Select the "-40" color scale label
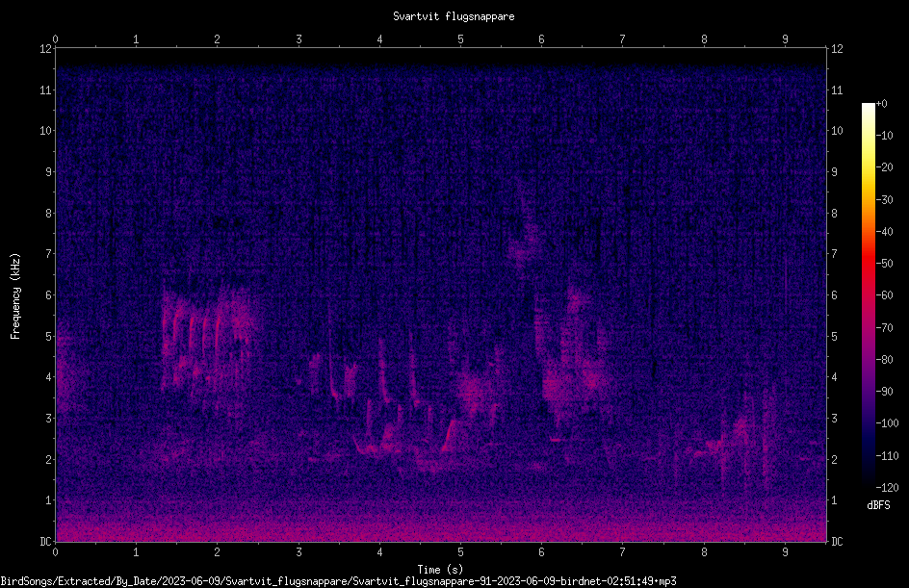 (x=884, y=232)
